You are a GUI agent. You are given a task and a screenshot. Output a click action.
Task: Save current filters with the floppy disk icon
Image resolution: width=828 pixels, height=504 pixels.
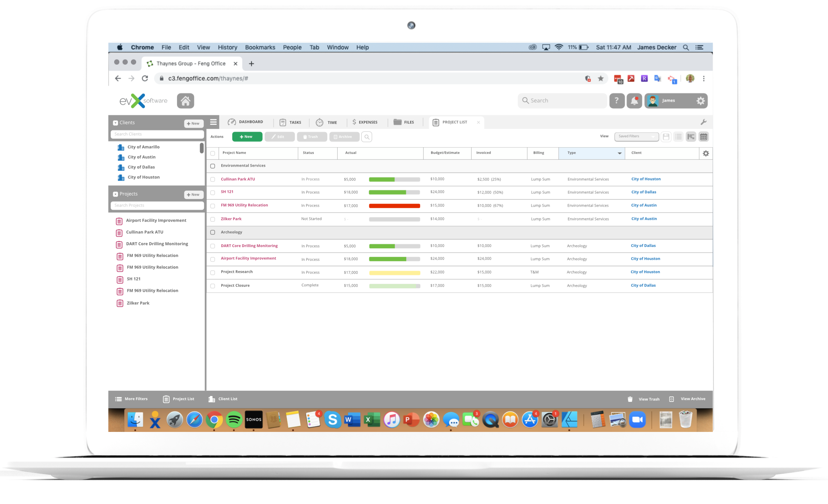666,137
